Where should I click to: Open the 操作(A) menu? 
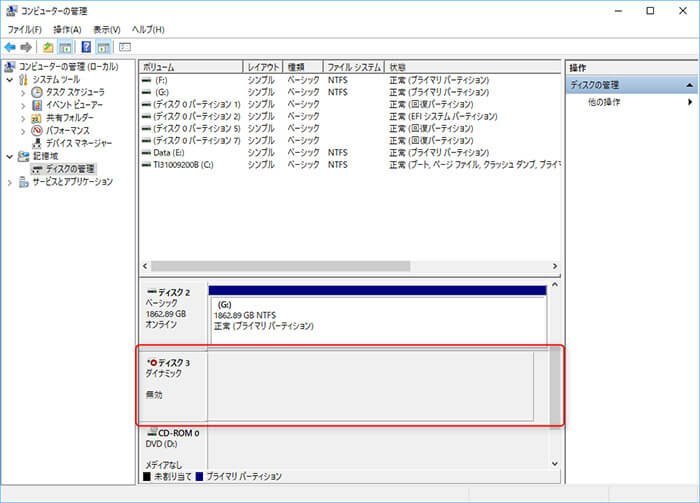[x=67, y=29]
